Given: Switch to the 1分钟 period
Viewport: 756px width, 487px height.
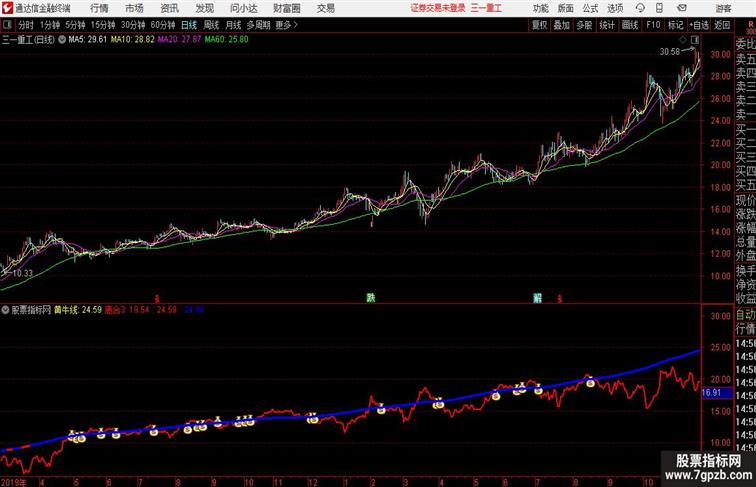Looking at the screenshot, I should 49,25.
